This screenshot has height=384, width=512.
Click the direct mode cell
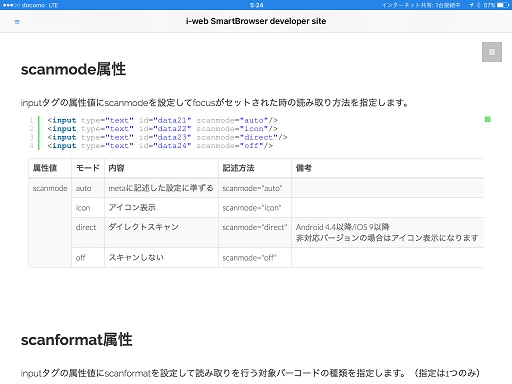[x=88, y=233]
